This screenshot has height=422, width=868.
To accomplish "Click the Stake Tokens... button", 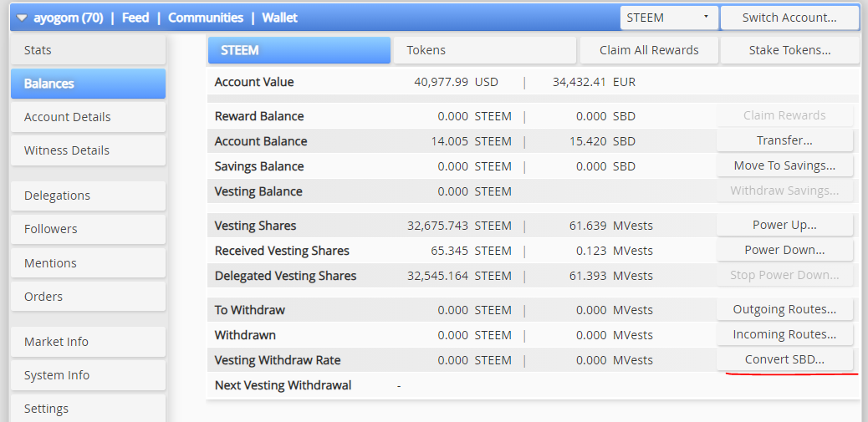I will (789, 50).
